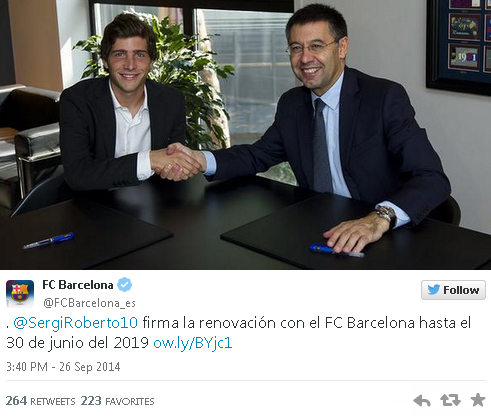Click the blue verified badge checkmark
The height and width of the screenshot is (416, 491).
point(125,285)
